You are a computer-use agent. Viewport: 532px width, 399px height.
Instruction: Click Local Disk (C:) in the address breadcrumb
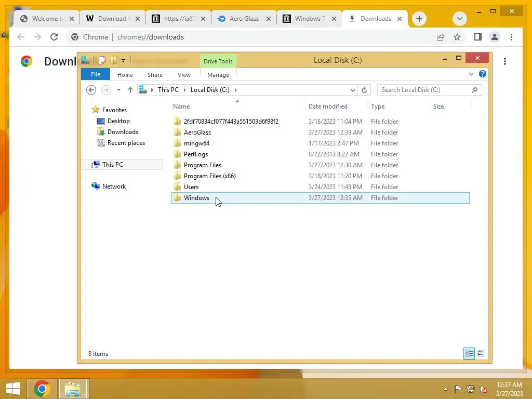[210, 89]
